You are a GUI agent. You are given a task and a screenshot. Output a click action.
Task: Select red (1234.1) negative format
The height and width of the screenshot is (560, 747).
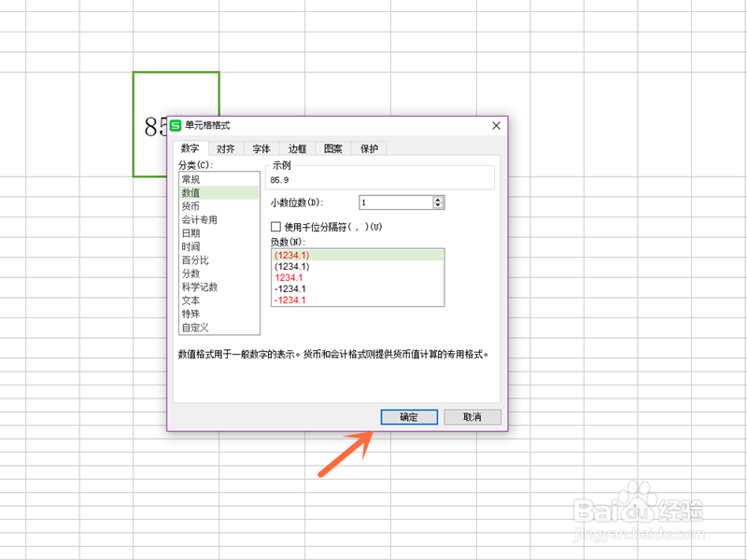(x=358, y=255)
